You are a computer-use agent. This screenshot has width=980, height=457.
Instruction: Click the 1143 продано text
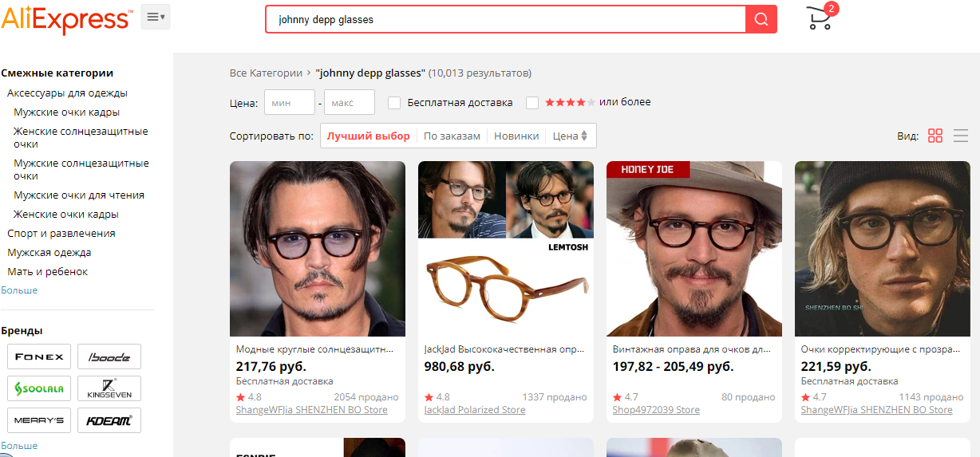tap(931, 397)
